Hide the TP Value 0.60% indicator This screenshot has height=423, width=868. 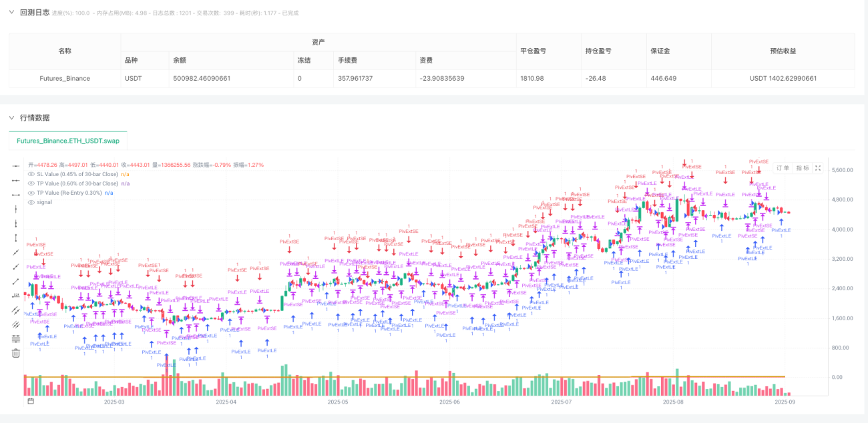pyautogui.click(x=31, y=183)
